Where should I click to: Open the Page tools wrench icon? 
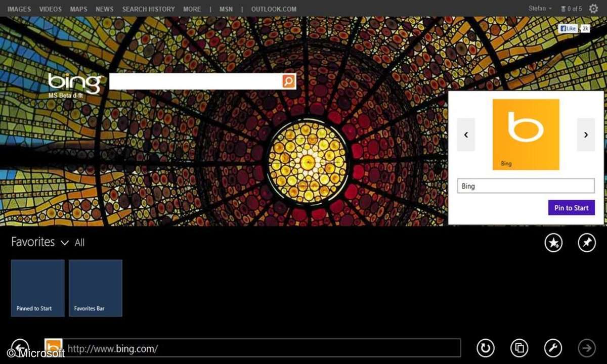pyautogui.click(x=553, y=348)
